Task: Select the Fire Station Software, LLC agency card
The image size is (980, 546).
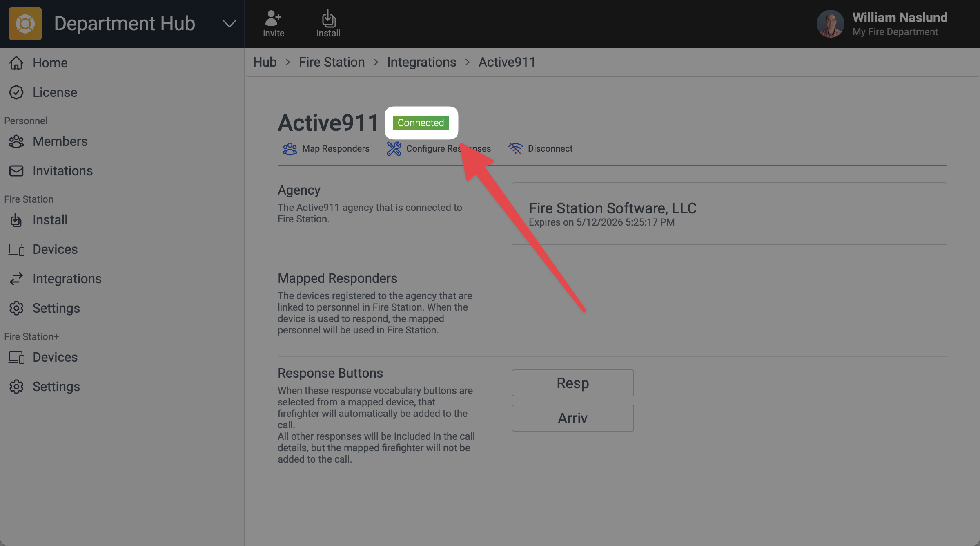Action: (x=729, y=214)
